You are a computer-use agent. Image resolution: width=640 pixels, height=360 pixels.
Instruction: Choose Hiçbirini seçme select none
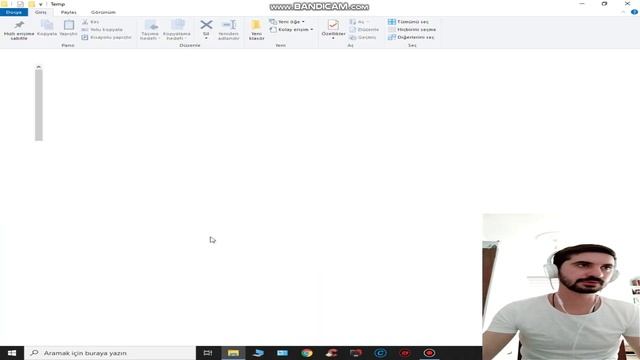(412, 29)
